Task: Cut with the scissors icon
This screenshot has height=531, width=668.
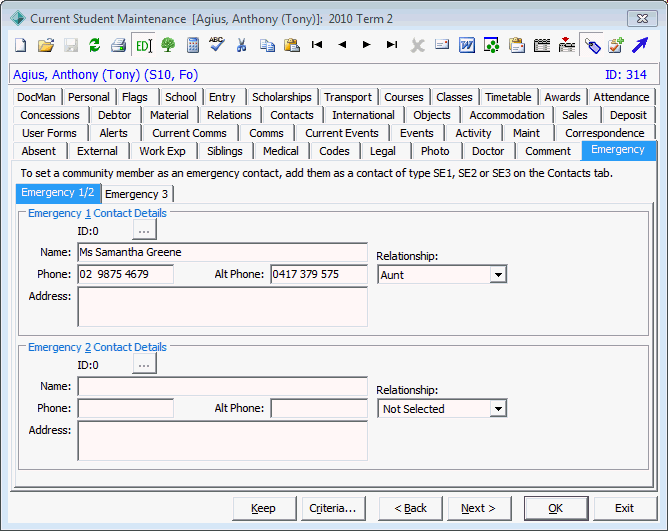Action: click(x=242, y=45)
